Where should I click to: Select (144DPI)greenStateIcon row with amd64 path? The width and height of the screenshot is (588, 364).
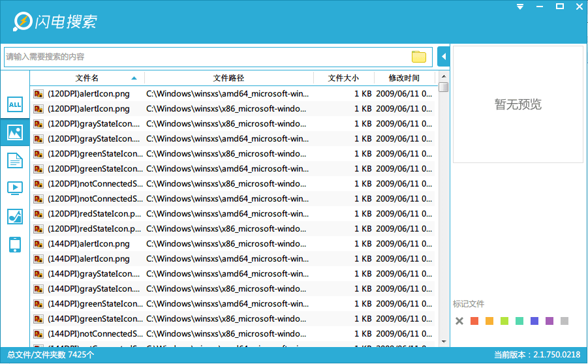coord(232,303)
